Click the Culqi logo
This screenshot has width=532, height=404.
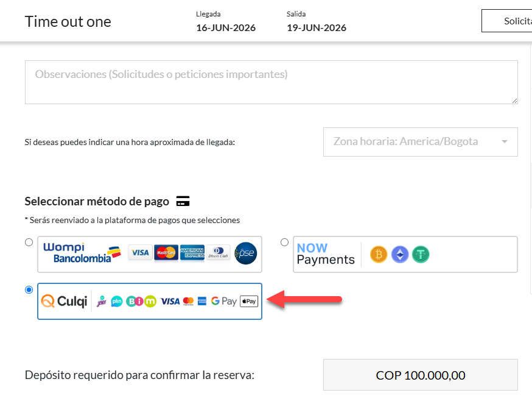point(64,301)
